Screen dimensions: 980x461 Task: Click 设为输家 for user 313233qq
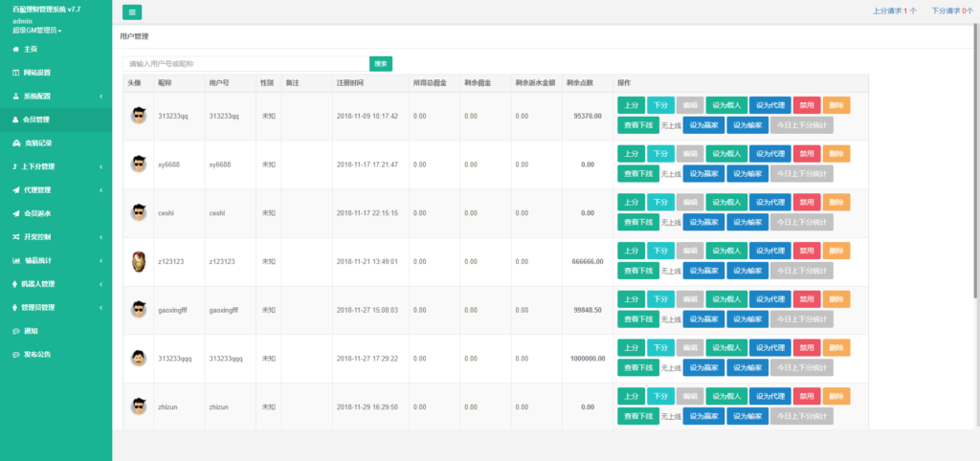point(747,125)
